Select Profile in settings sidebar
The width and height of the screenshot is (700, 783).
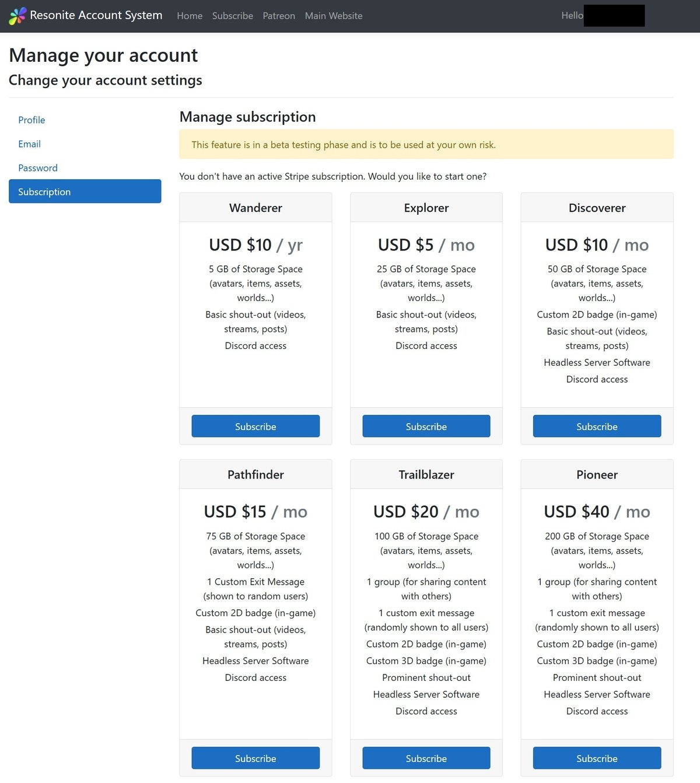pyautogui.click(x=85, y=120)
